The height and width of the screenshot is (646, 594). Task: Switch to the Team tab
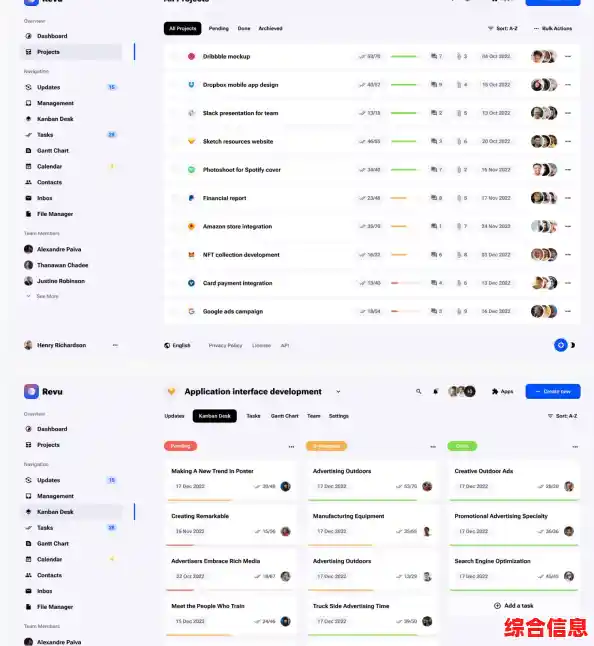point(313,416)
